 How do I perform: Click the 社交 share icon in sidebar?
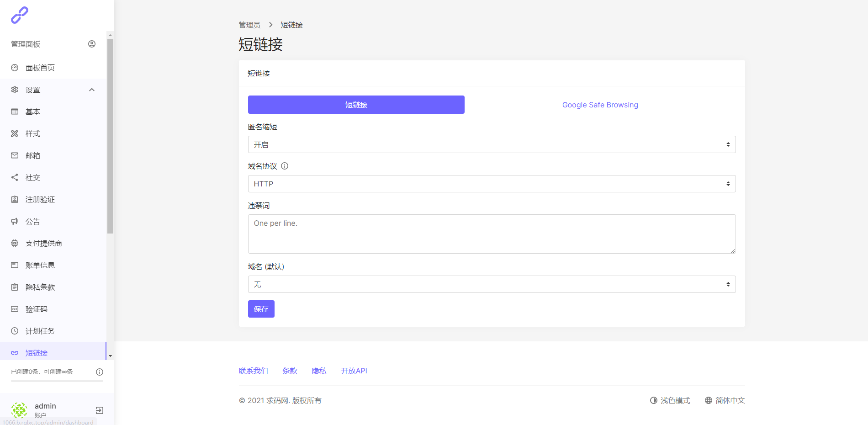[15, 177]
